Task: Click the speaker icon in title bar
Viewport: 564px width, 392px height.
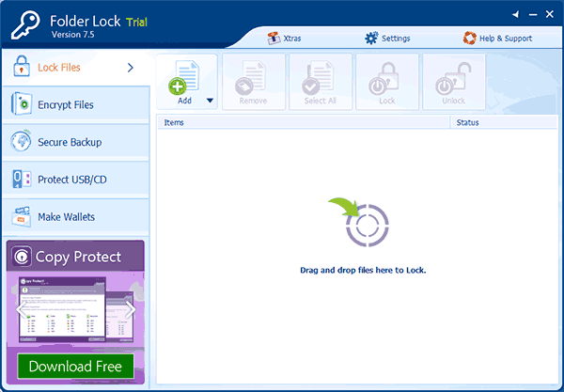Action: tap(516, 14)
